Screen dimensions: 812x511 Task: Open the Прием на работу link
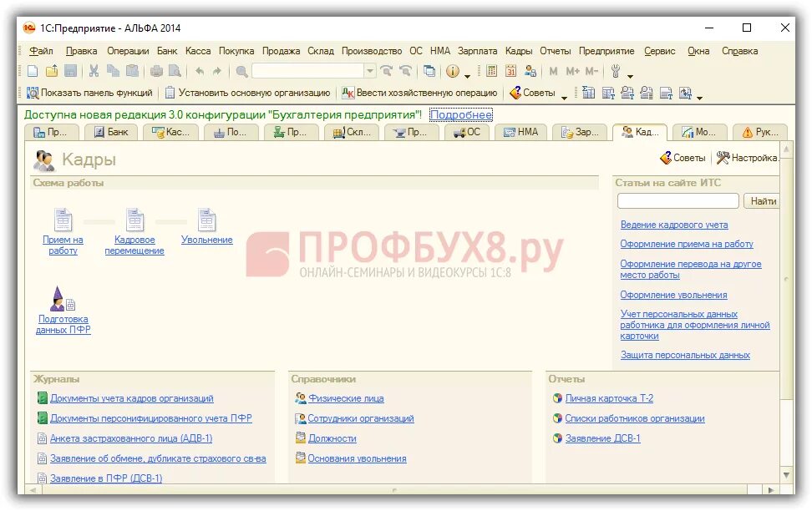(63, 245)
